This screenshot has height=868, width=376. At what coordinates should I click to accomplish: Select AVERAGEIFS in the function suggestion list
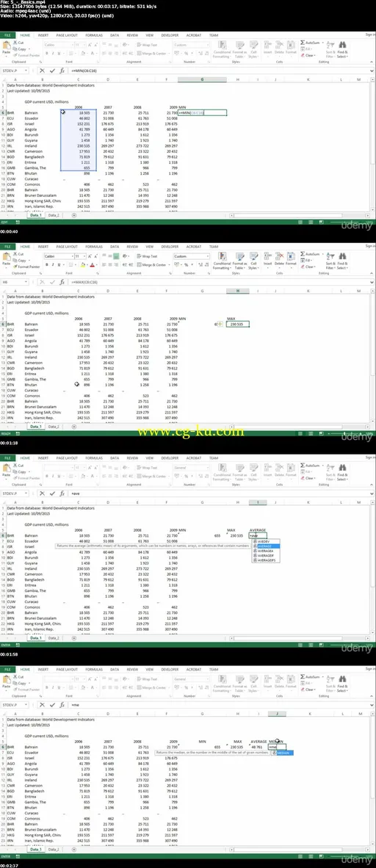coord(267,560)
